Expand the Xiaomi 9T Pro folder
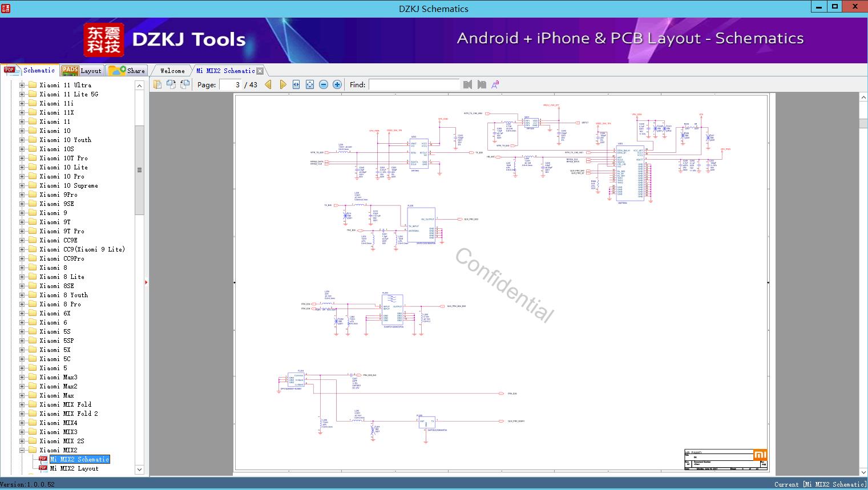The width and height of the screenshot is (868, 490). click(x=22, y=231)
